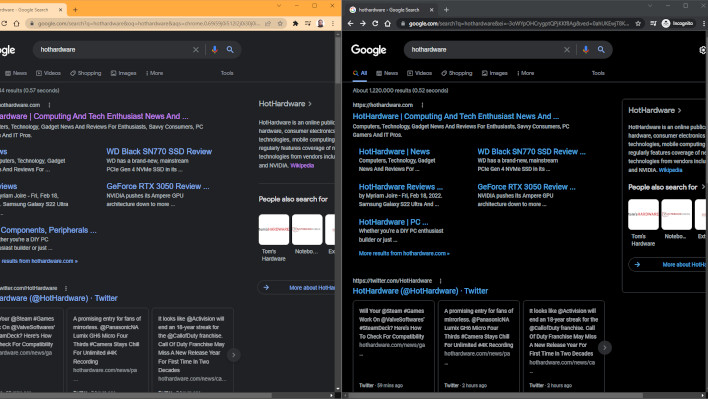
Task: Open More results from hothardware.com in right window
Action: 404,253
